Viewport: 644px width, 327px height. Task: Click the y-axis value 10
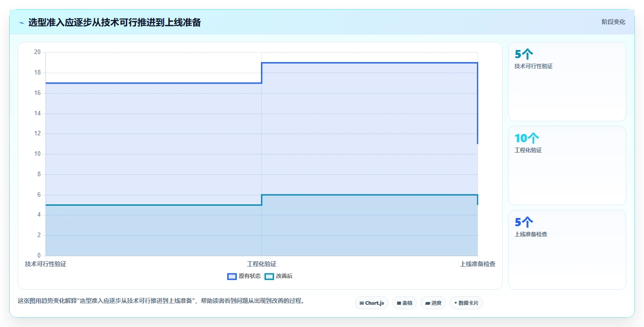click(x=37, y=154)
